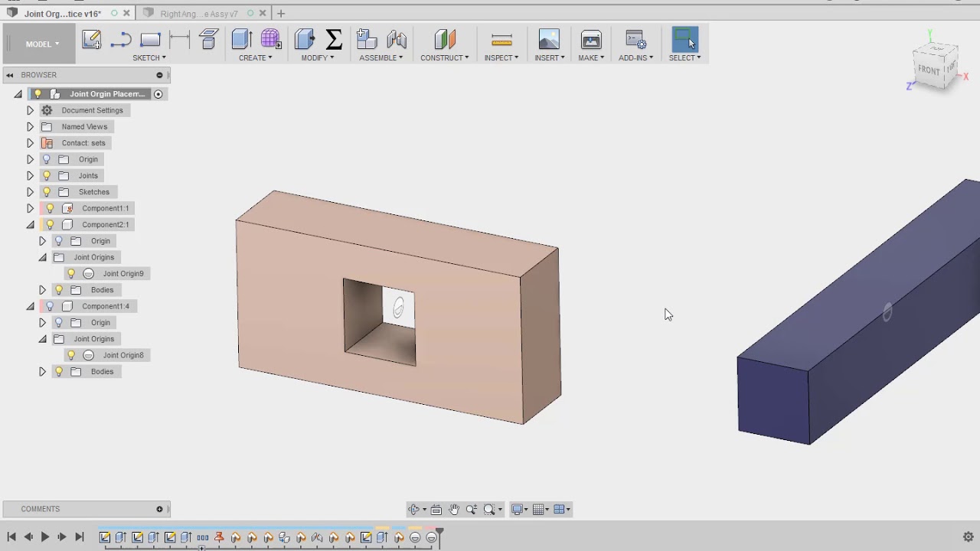Open a new design tab with plus

(281, 13)
